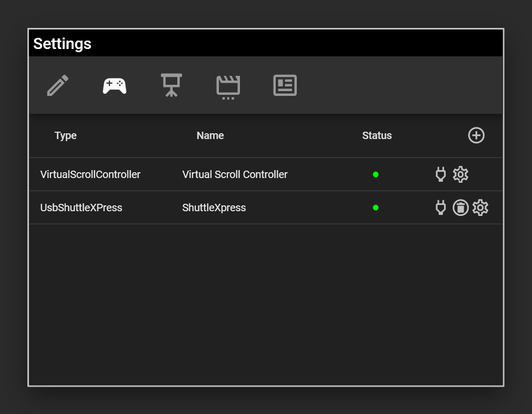Click the Name column header
Image resolution: width=532 pixels, height=414 pixels.
(x=210, y=135)
